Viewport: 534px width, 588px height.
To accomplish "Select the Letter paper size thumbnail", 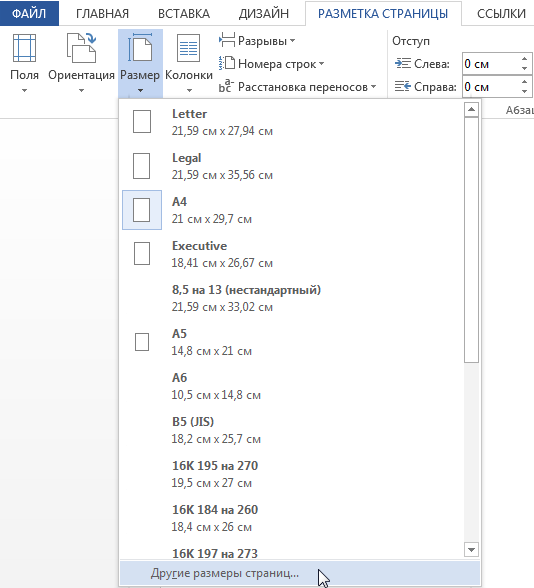I will 142,122.
